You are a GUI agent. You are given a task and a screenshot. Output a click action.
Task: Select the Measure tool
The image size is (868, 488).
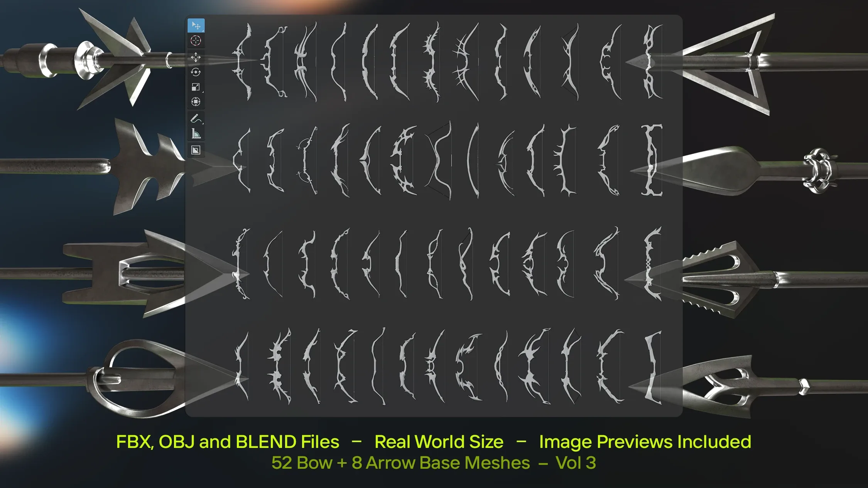196,133
